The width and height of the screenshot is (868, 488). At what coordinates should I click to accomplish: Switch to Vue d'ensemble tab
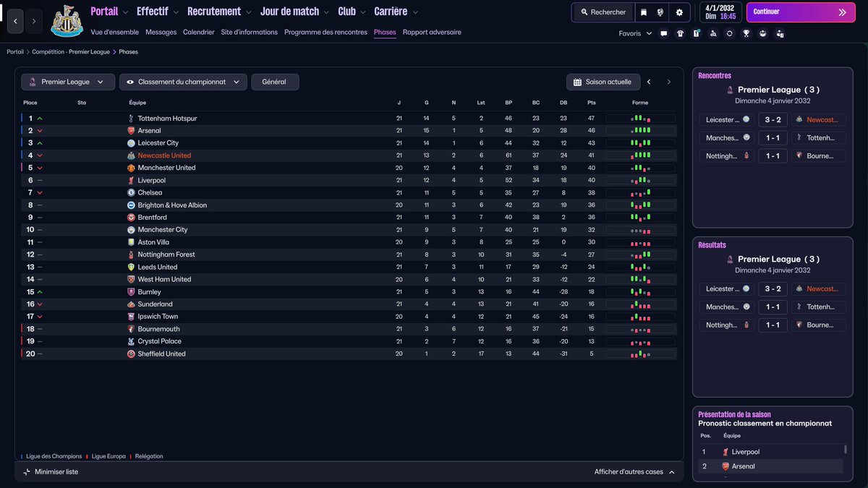point(115,33)
